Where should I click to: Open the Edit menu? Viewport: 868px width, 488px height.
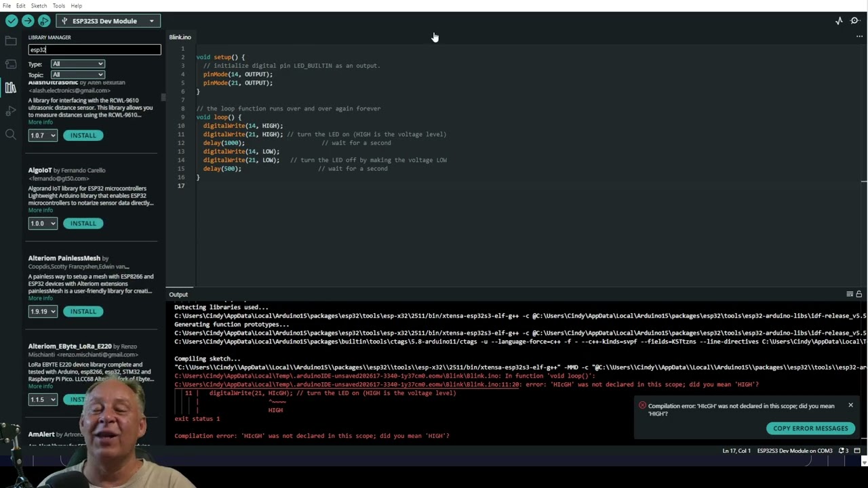21,5
